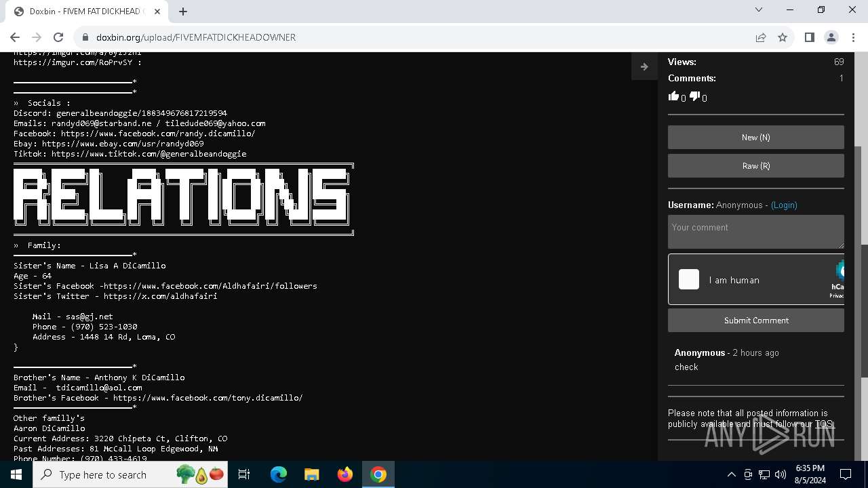Click the thumbs up icon
Image resolution: width=868 pixels, height=488 pixels.
(x=673, y=96)
